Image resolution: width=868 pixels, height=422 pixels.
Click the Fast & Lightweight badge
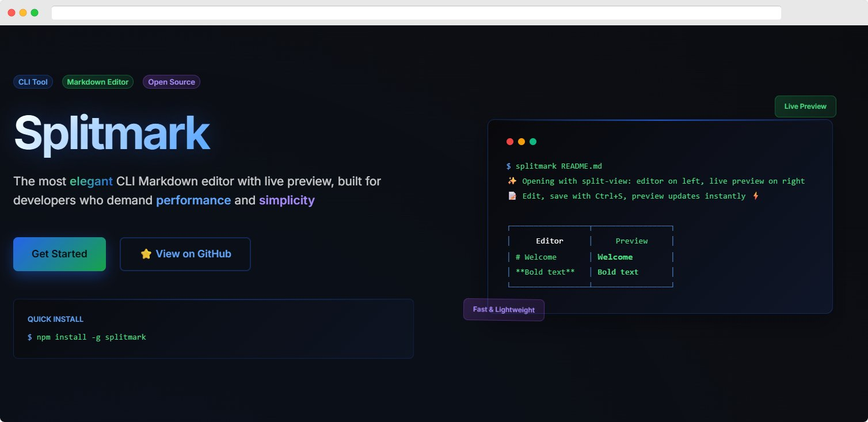(x=504, y=310)
